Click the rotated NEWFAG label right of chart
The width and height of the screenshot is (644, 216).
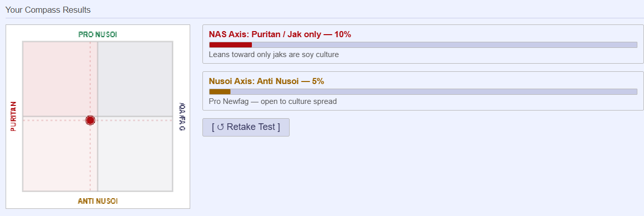pyautogui.click(x=182, y=117)
